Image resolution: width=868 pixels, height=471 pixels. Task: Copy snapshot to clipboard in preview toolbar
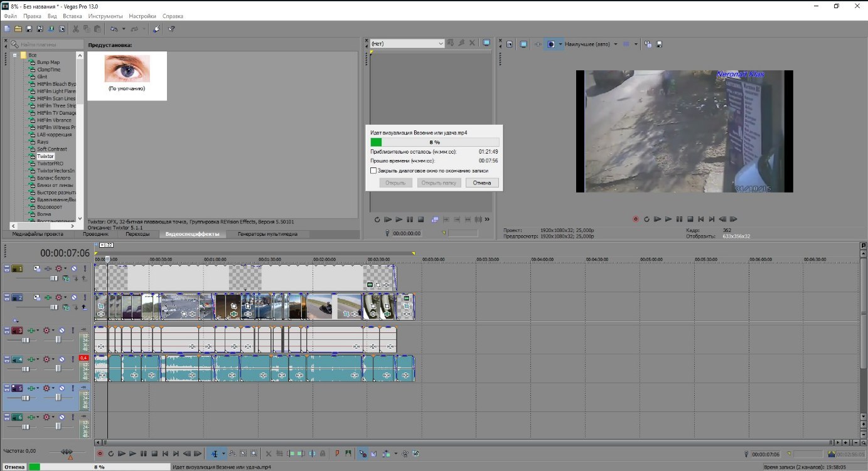pos(648,44)
